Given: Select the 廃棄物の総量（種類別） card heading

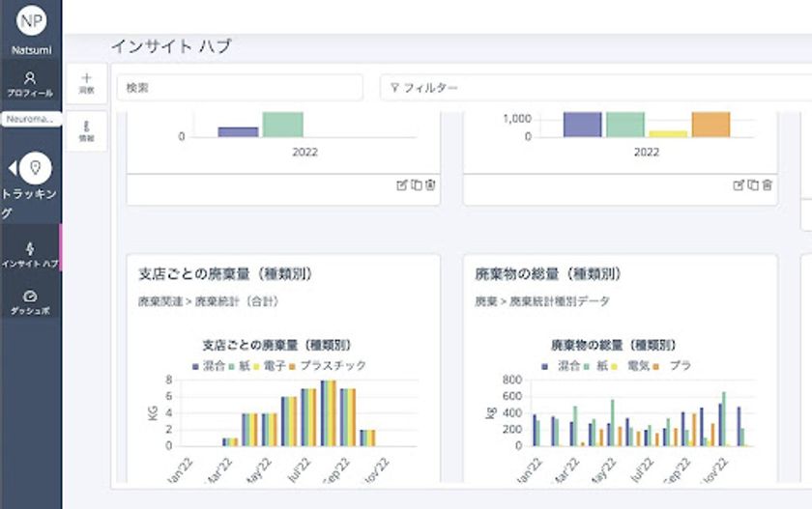Looking at the screenshot, I should (548, 274).
